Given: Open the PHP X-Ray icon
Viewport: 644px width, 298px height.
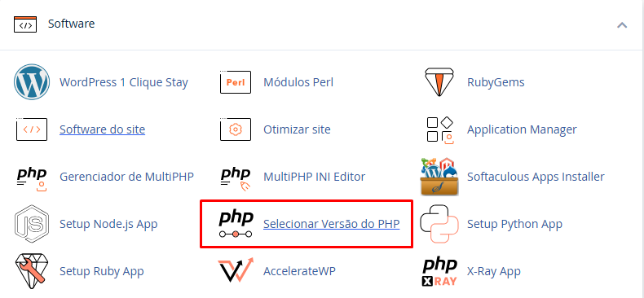Looking at the screenshot, I should (x=439, y=271).
